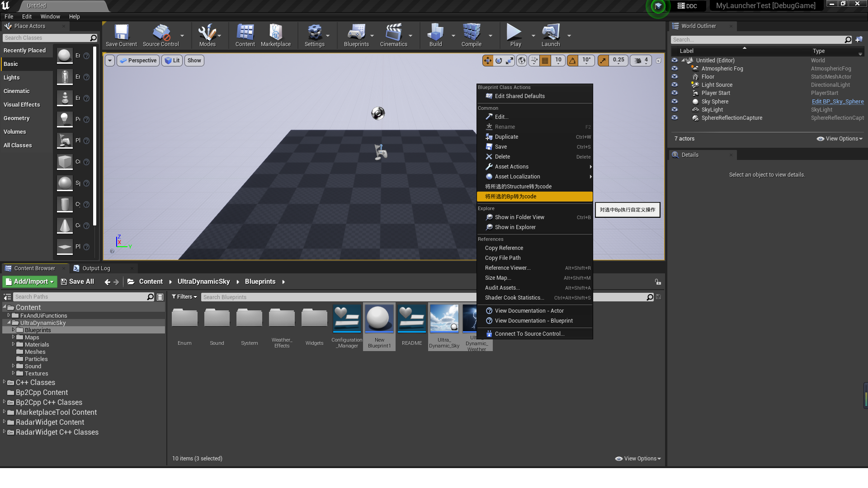Expand the C++ Classes tree node
The height and width of the screenshot is (488, 868).
coord(5,382)
